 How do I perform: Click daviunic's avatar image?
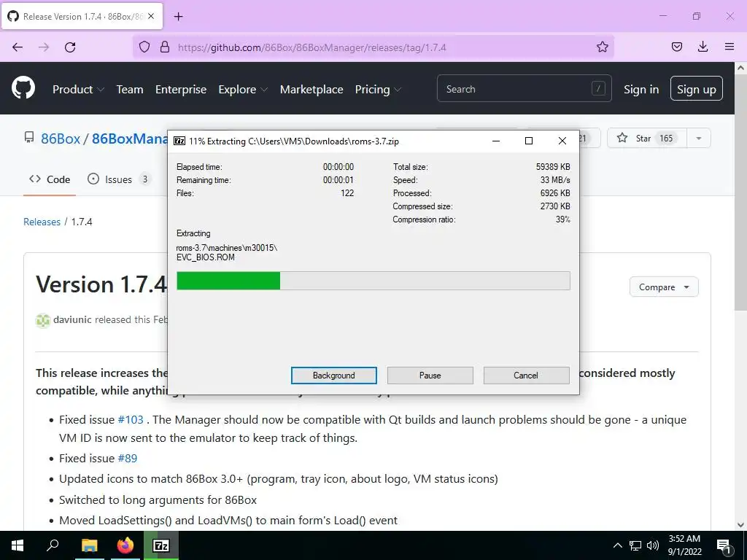pyautogui.click(x=43, y=321)
